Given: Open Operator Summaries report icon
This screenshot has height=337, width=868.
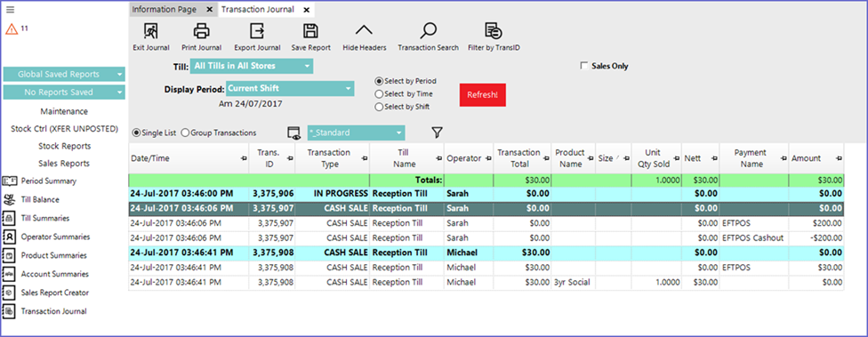Looking at the screenshot, I should [x=9, y=237].
